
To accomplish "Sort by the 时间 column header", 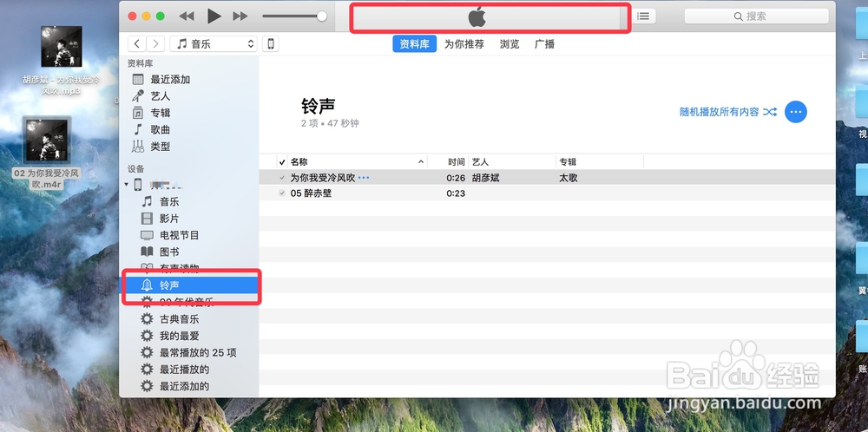I will [x=457, y=162].
